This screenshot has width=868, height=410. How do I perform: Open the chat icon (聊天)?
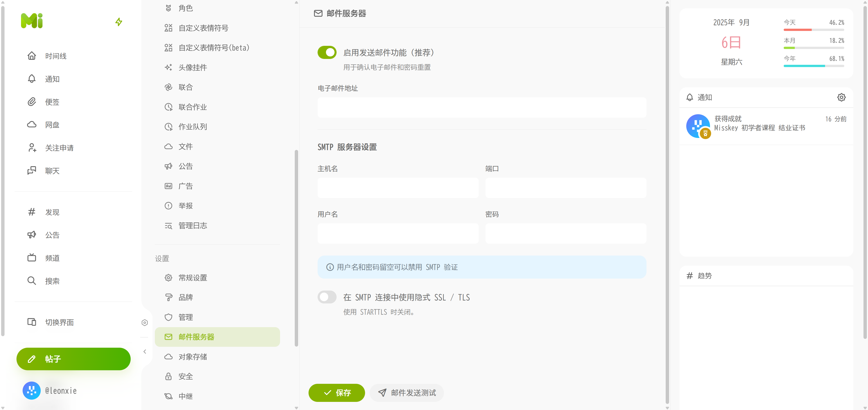point(32,171)
